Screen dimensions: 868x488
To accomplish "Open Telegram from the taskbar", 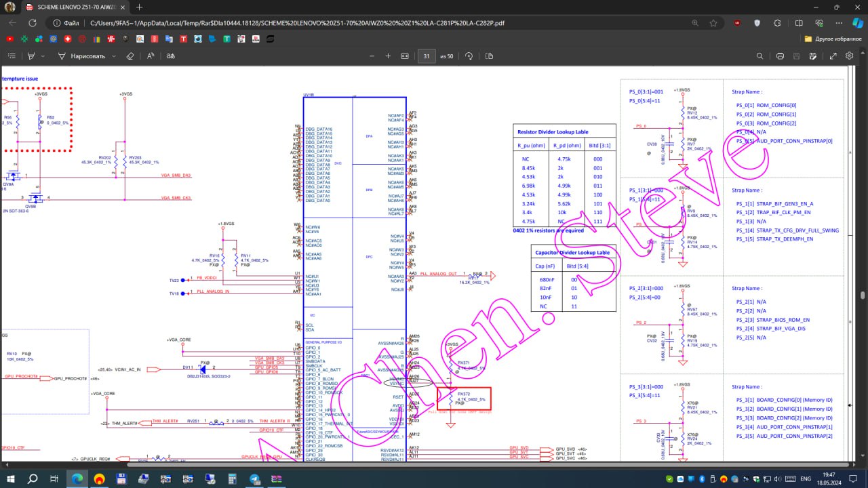I will coord(255,479).
